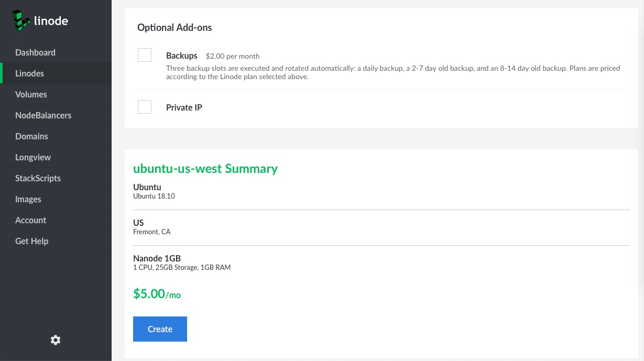Viewport: 644px width, 361px height.
Task: Go to the Domains section
Action: pyautogui.click(x=31, y=136)
